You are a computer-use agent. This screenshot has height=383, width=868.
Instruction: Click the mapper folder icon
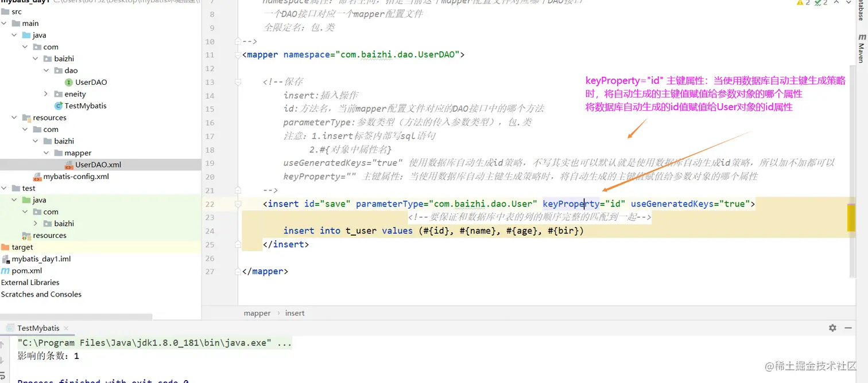tap(58, 153)
